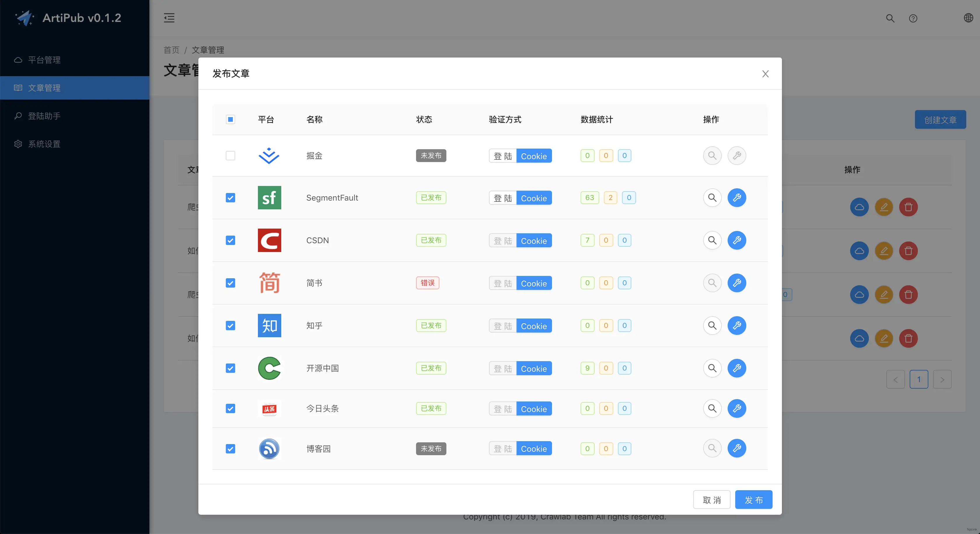This screenshot has width=980, height=534.
Task: Click the wrench icon in the 博客园 row
Action: pos(736,448)
